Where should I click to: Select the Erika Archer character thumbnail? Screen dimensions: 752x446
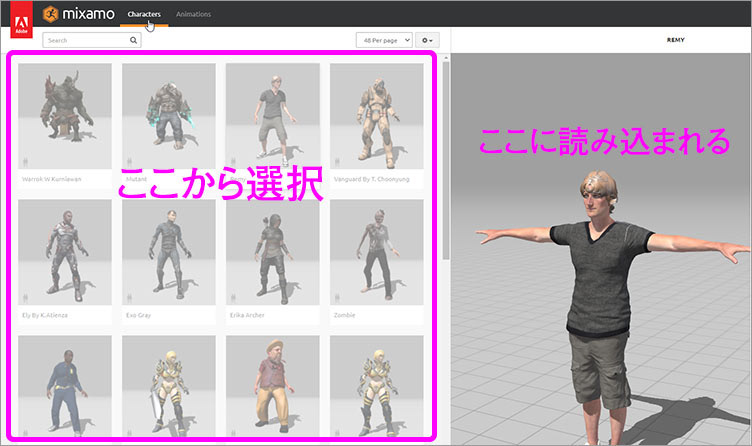[x=272, y=252]
